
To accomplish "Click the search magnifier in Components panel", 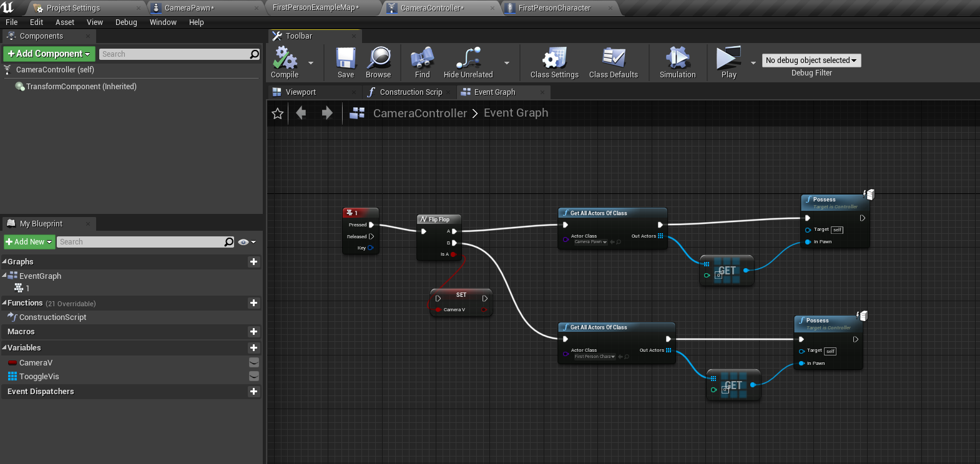I will point(254,54).
